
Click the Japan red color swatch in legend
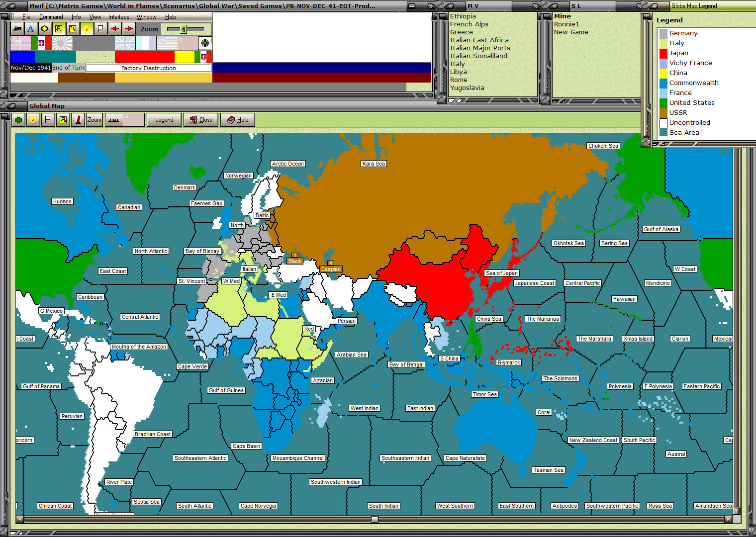point(663,53)
